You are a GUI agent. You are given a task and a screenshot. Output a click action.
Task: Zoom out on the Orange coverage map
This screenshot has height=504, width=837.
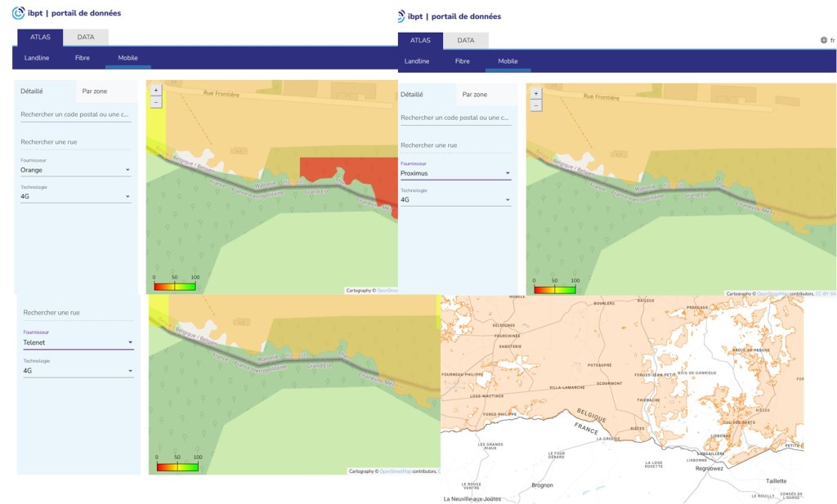(x=155, y=102)
